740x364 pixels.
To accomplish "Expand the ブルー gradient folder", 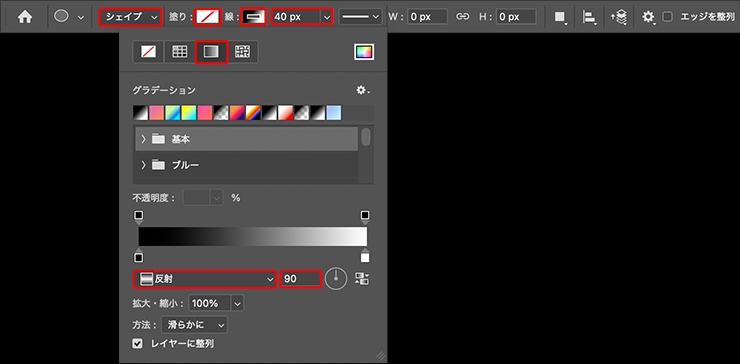I will pyautogui.click(x=143, y=165).
